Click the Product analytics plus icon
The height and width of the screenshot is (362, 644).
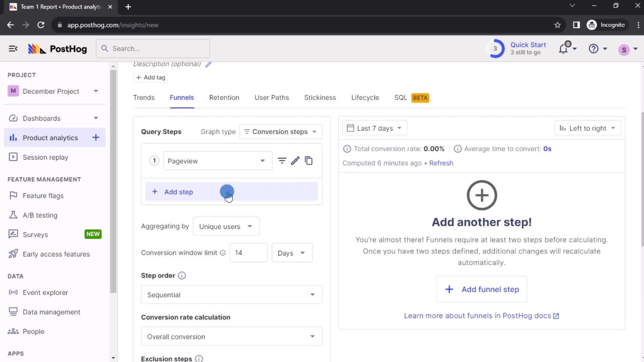(96, 137)
